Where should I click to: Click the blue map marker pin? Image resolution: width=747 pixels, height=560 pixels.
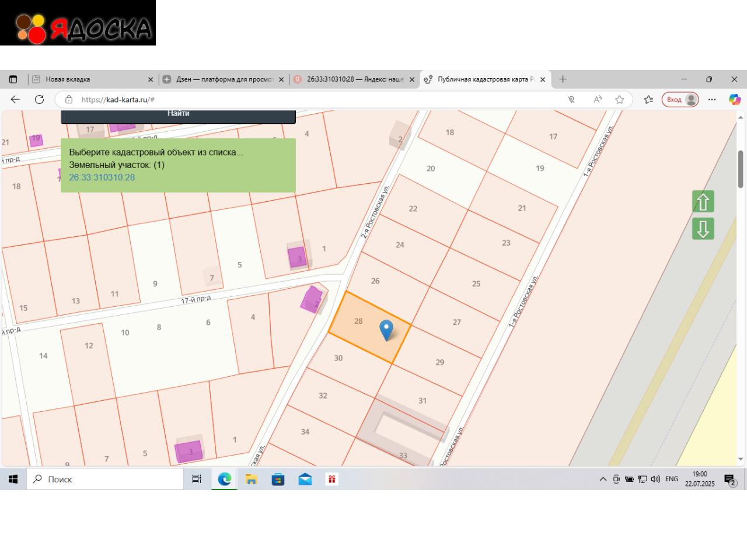pyautogui.click(x=386, y=330)
